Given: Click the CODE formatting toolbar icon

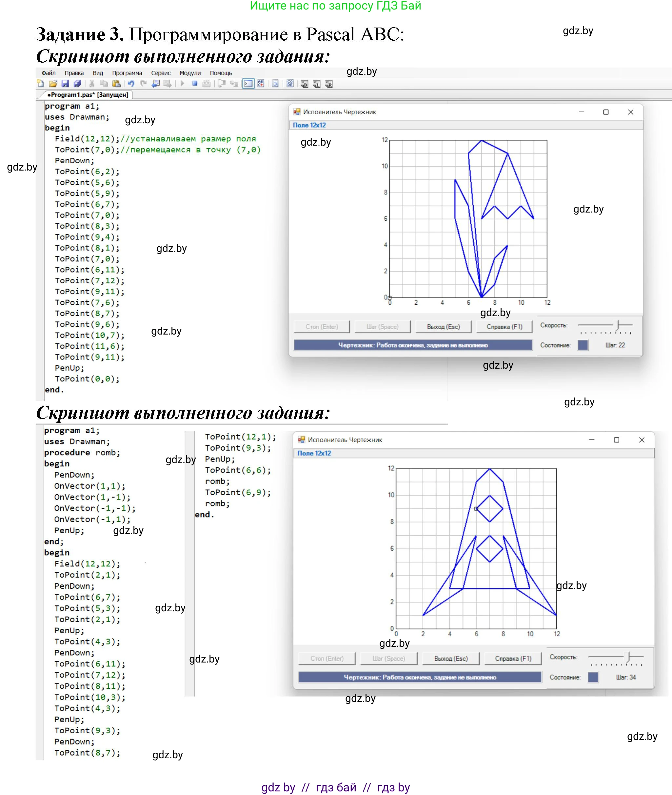Looking at the screenshot, I should 290,83.
